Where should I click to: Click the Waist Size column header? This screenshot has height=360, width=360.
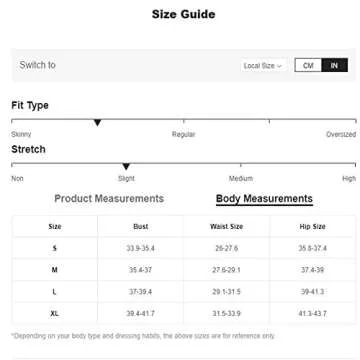point(226,226)
